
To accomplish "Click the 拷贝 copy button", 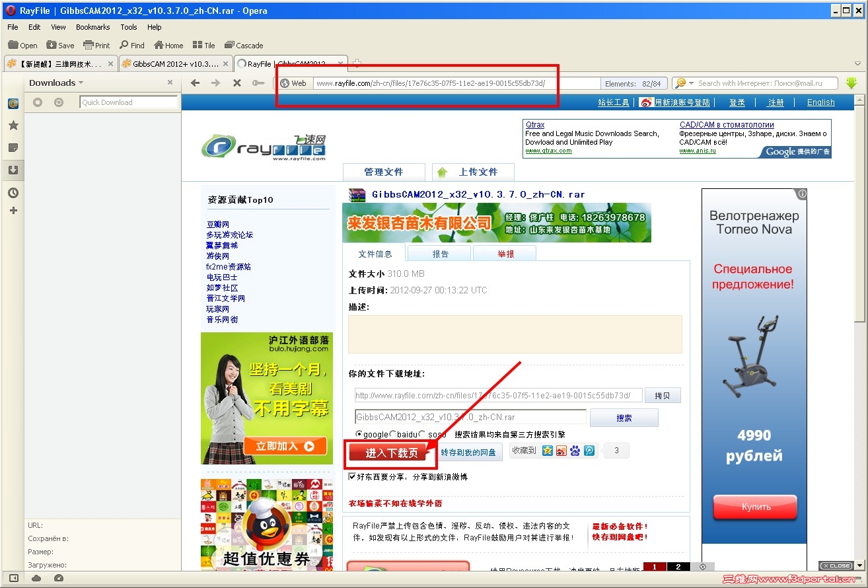I will (663, 396).
